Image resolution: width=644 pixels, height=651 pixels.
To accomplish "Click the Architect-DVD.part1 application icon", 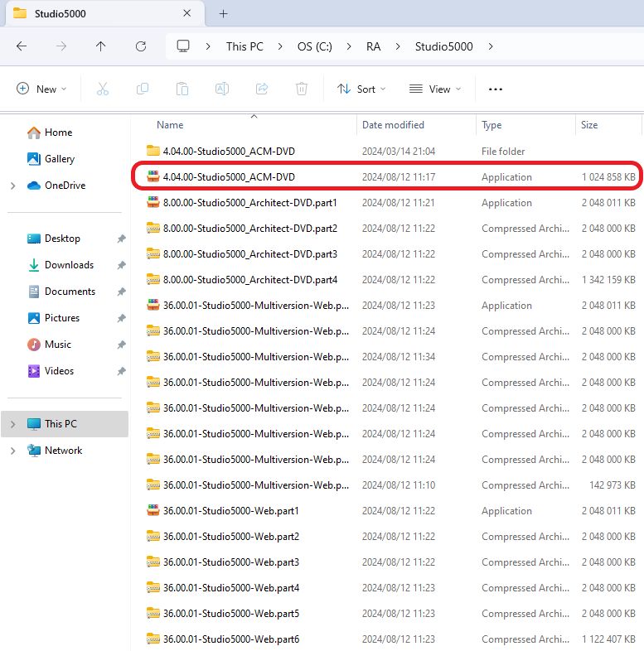I will [153, 202].
